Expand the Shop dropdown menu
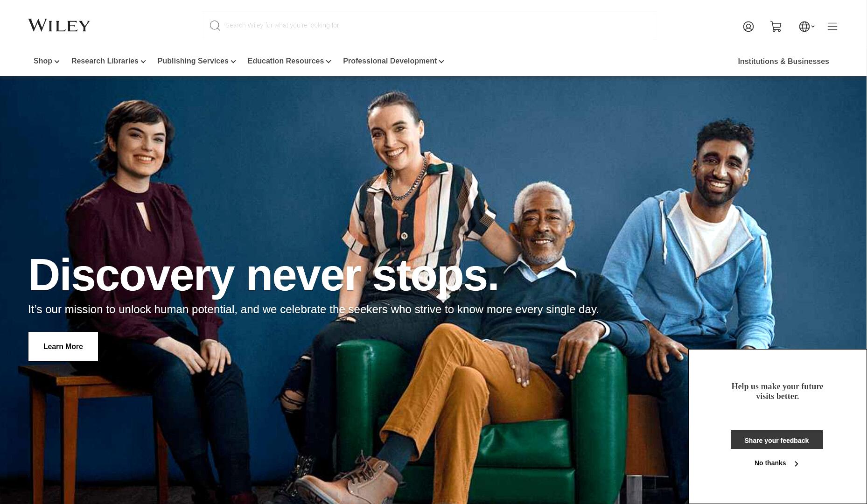The width and height of the screenshot is (867, 504). (x=46, y=61)
